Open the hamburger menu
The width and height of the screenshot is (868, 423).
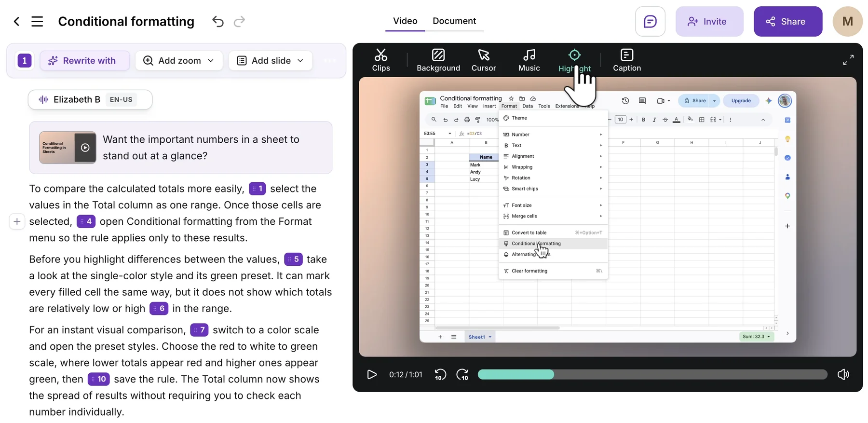pos(37,22)
